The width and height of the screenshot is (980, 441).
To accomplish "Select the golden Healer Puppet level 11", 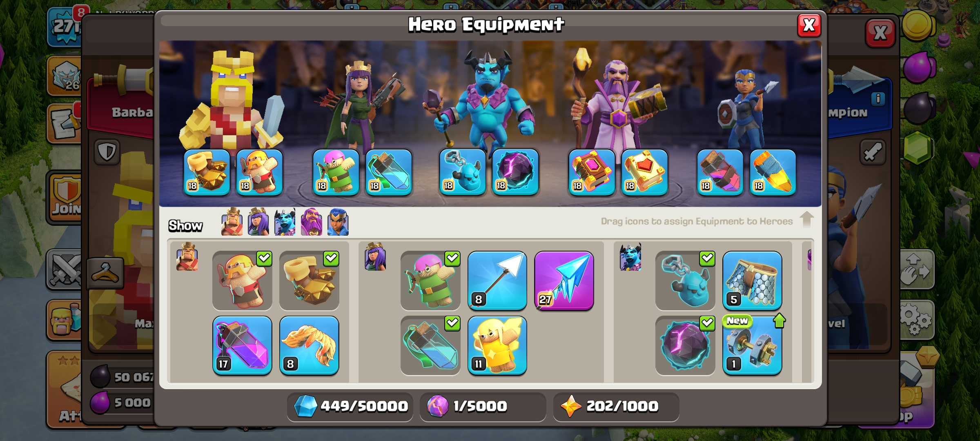I will 497,345.
